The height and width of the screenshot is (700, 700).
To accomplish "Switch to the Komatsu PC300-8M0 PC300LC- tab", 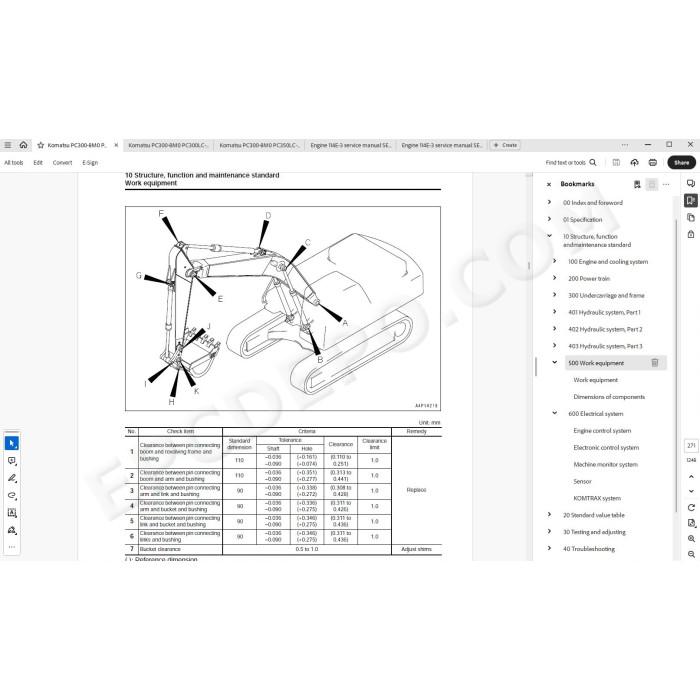I will (168, 145).
